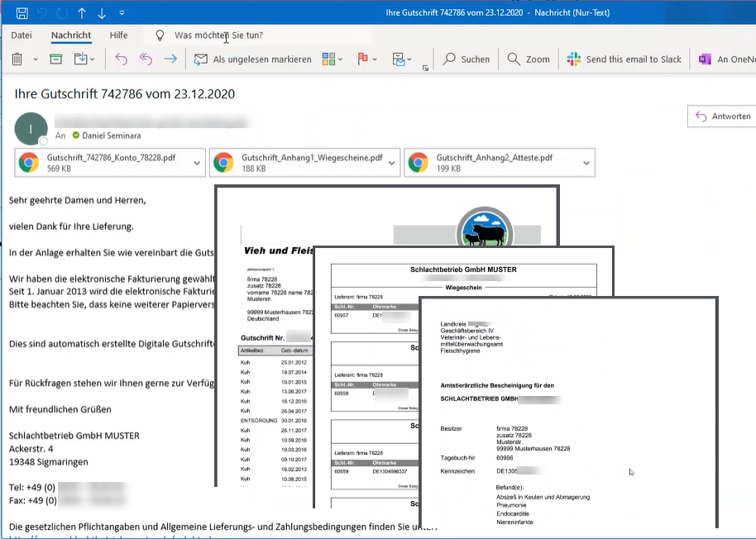The width and height of the screenshot is (756, 539).
Task: Click the address line 'Ackerstr. 4'
Action: (31, 448)
